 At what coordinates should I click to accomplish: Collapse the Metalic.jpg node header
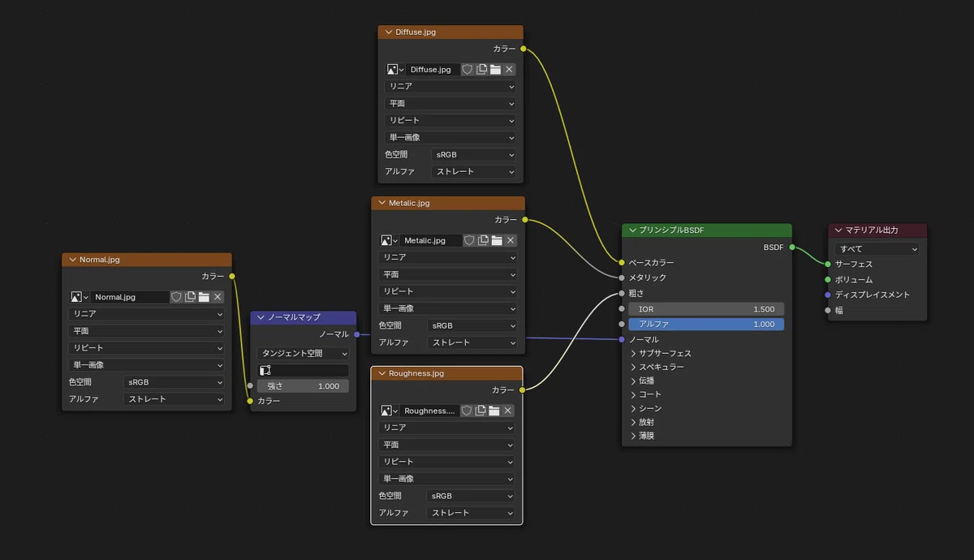[x=381, y=203]
